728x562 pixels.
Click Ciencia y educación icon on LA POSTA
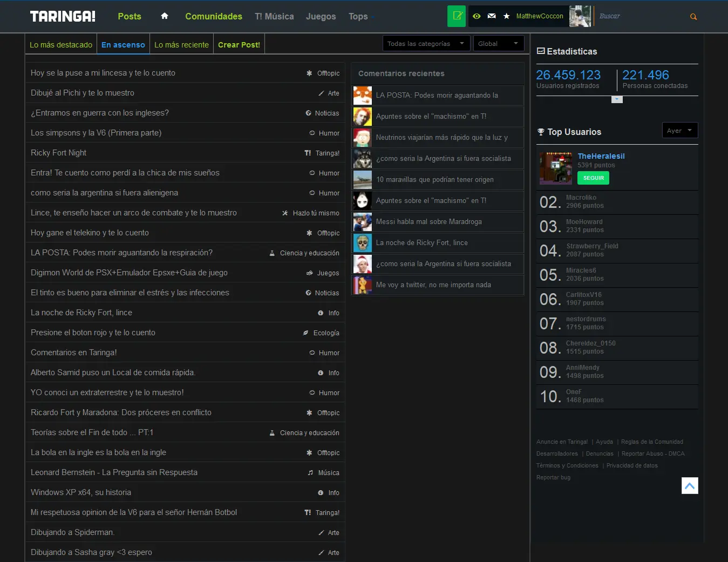(272, 253)
